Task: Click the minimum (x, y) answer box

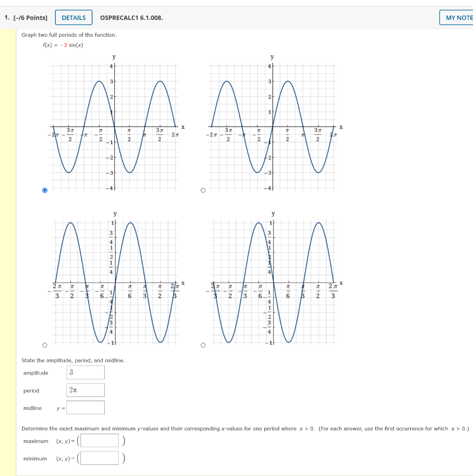Action: tap(100, 457)
